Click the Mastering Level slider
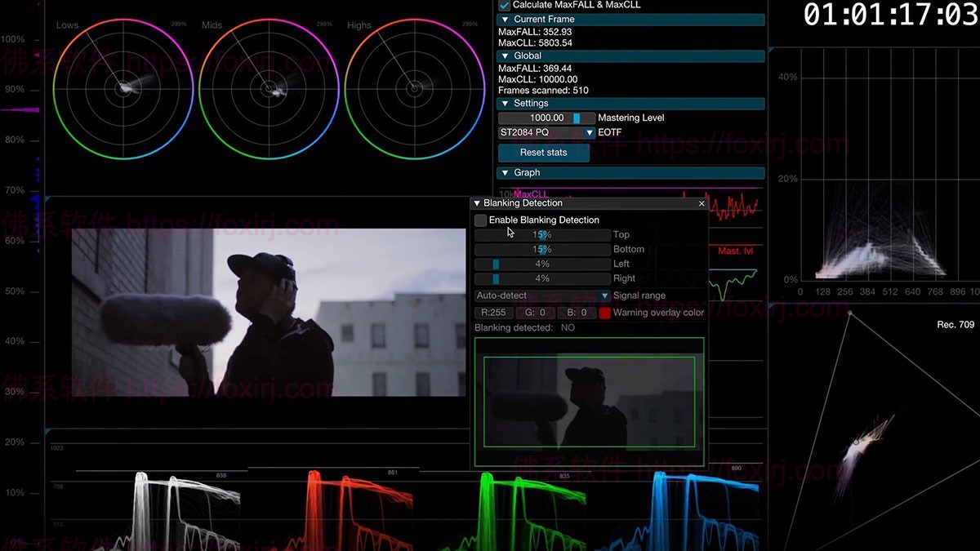The width and height of the screenshot is (980, 551). pos(546,118)
